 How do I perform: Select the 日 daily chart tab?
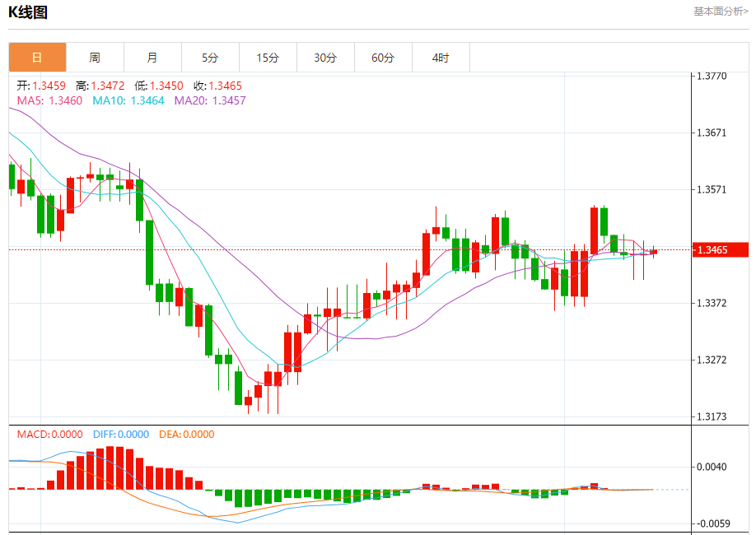point(38,58)
